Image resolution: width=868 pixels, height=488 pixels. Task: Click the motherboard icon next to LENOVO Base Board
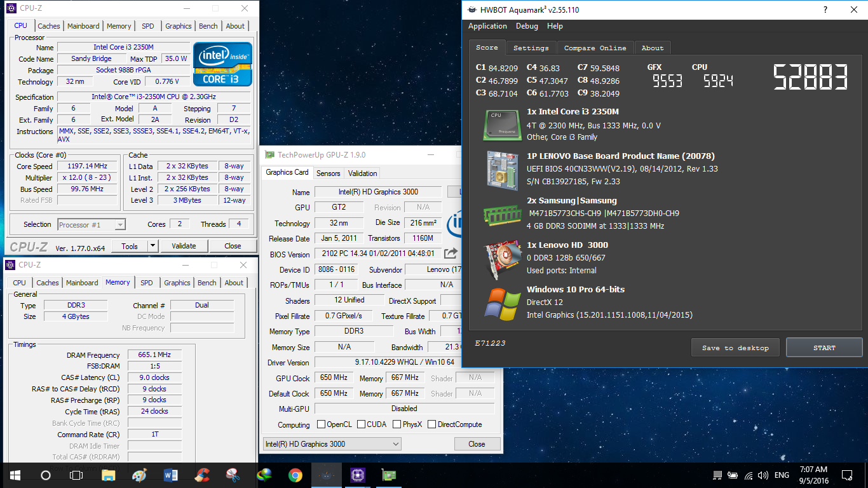501,169
